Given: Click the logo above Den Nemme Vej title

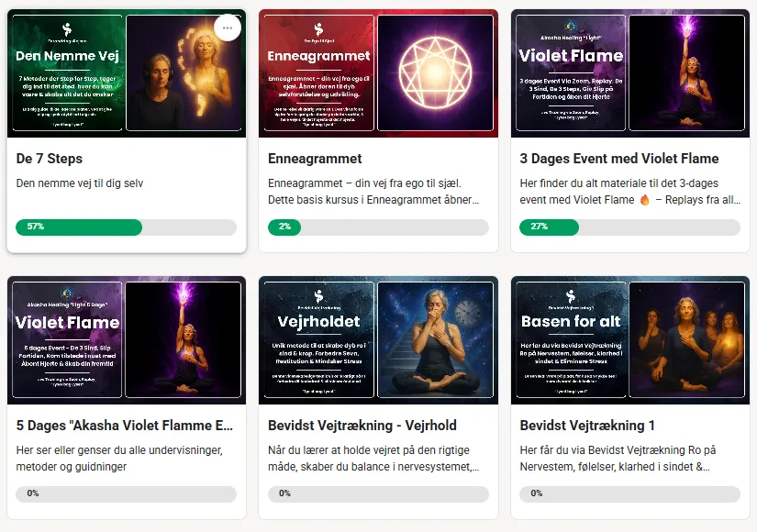Looking at the screenshot, I should point(67,29).
